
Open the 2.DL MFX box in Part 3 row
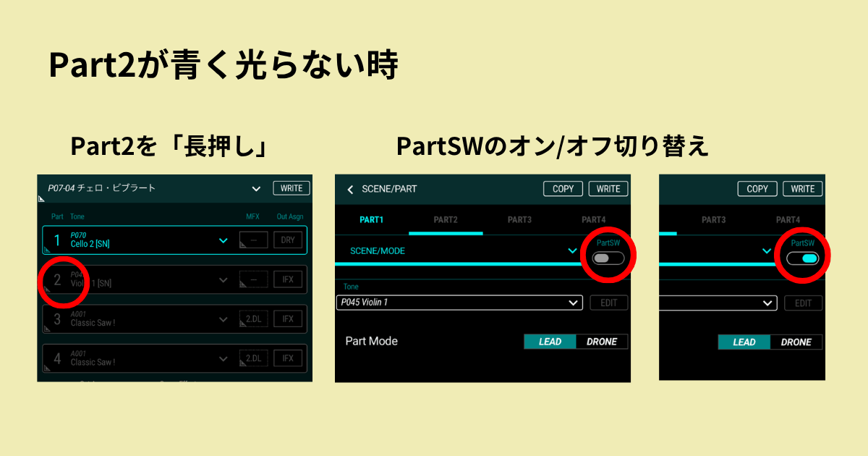click(254, 318)
